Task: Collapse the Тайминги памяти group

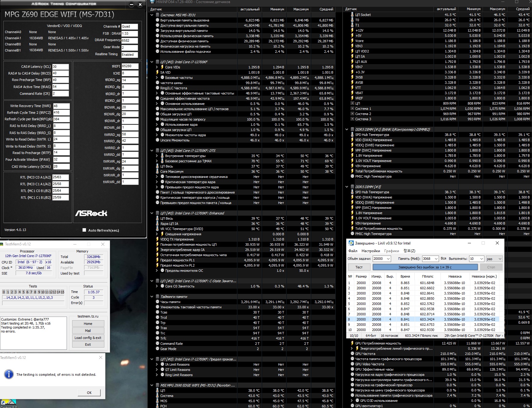Action: [152, 297]
